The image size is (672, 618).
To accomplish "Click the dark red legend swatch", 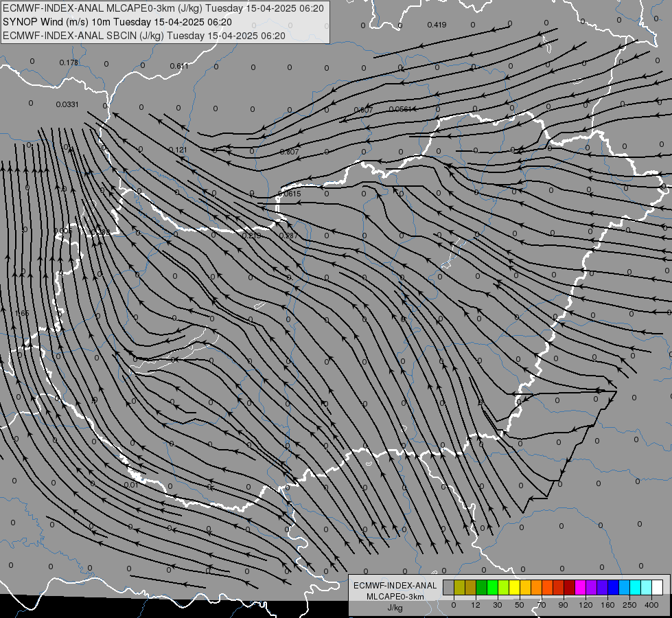I will [x=570, y=588].
